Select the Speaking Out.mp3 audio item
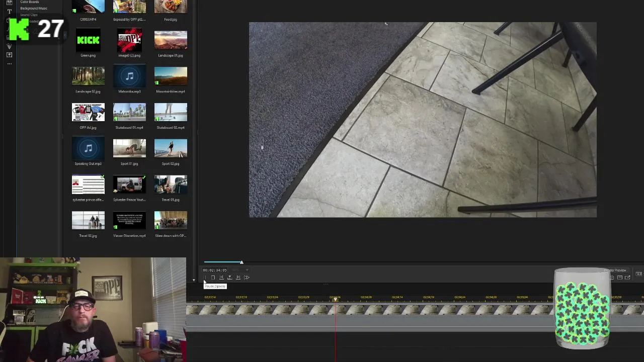This screenshot has height=362, width=644. [88, 149]
